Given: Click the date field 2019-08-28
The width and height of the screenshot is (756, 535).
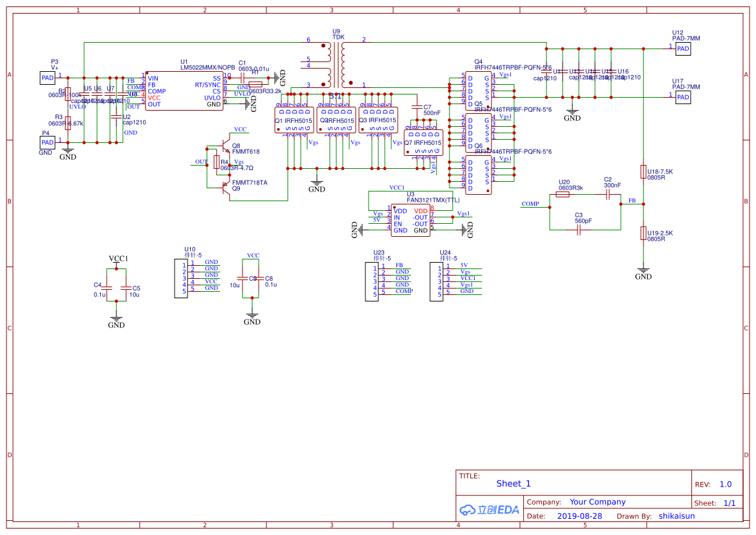Looking at the screenshot, I should pos(579,516).
